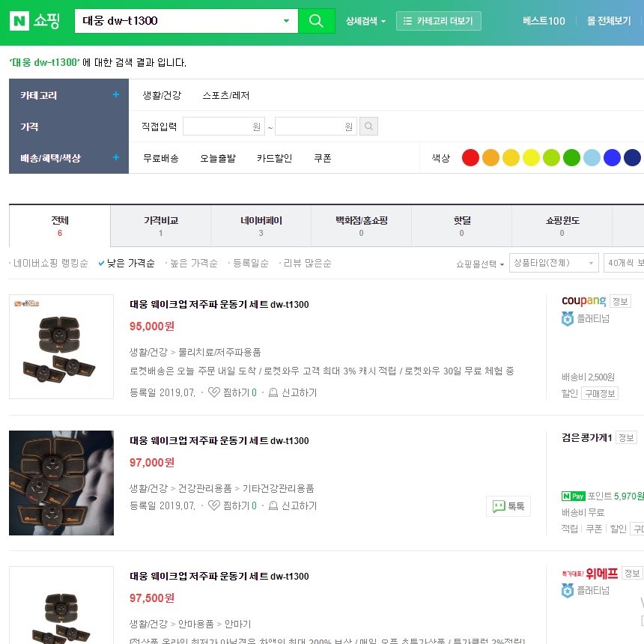This screenshot has height=644, width=644.
Task: Open the 상품타입(전체) dropdown
Action: [x=553, y=263]
